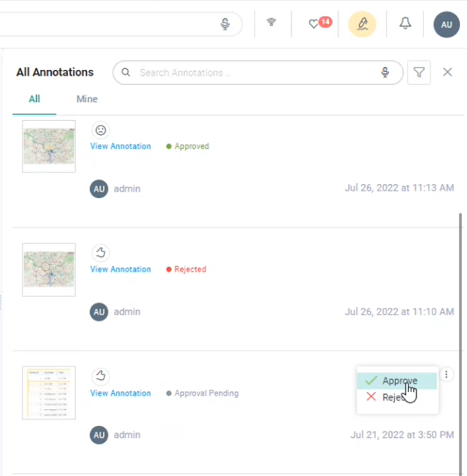The width and height of the screenshot is (467, 476).
Task: Open favorites heart icon with 14 badge
Action: click(x=315, y=24)
